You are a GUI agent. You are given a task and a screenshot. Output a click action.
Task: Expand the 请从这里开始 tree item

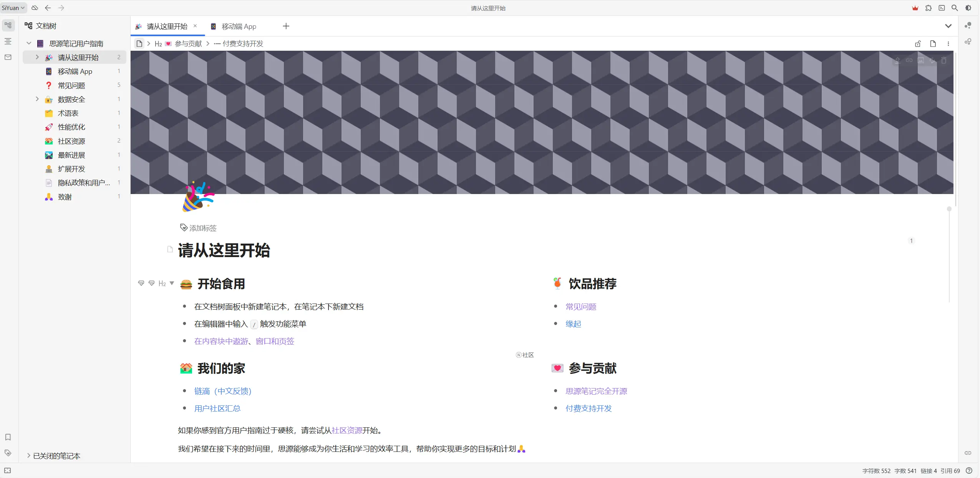point(37,57)
